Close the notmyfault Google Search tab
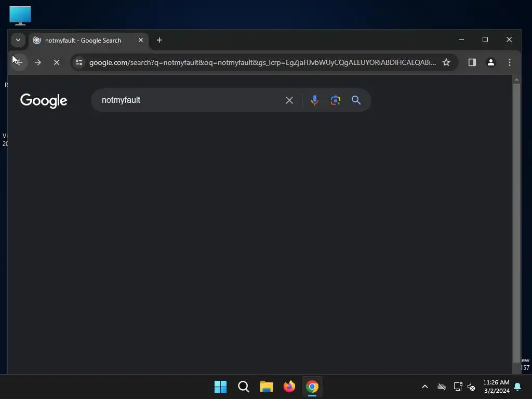 click(x=141, y=40)
